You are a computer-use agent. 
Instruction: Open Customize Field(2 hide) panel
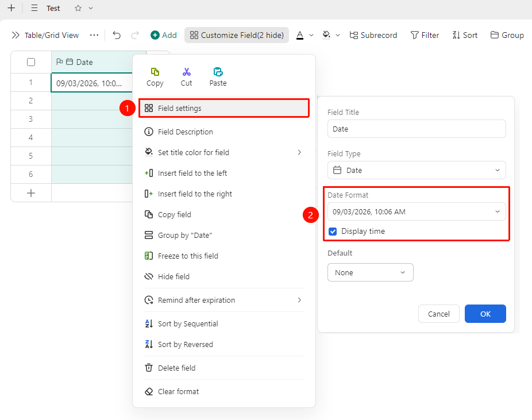coord(237,35)
